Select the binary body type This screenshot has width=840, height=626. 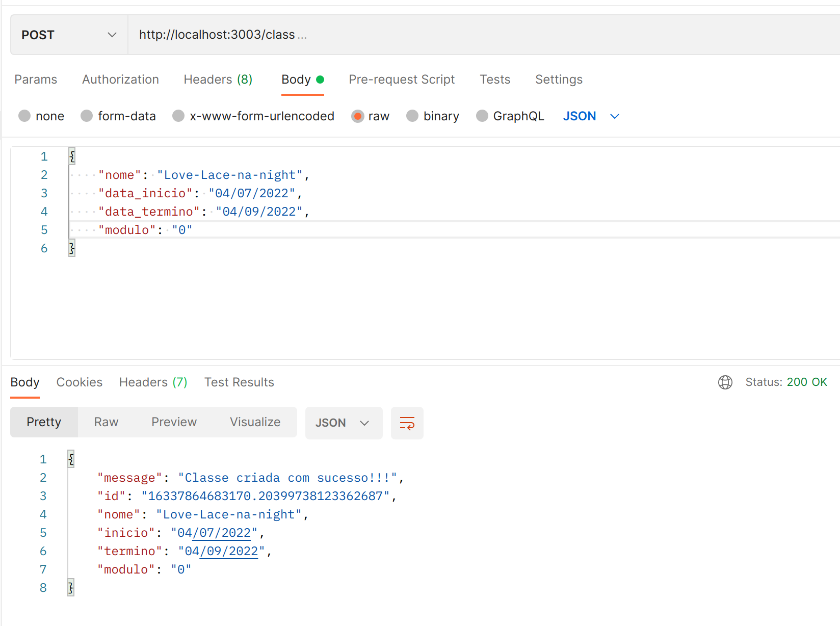click(x=432, y=116)
